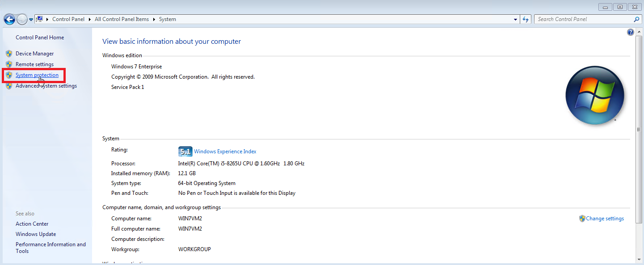This screenshot has width=644, height=265.
Task: Click the processor value Intel Core i5-8265U
Action: coord(241,164)
